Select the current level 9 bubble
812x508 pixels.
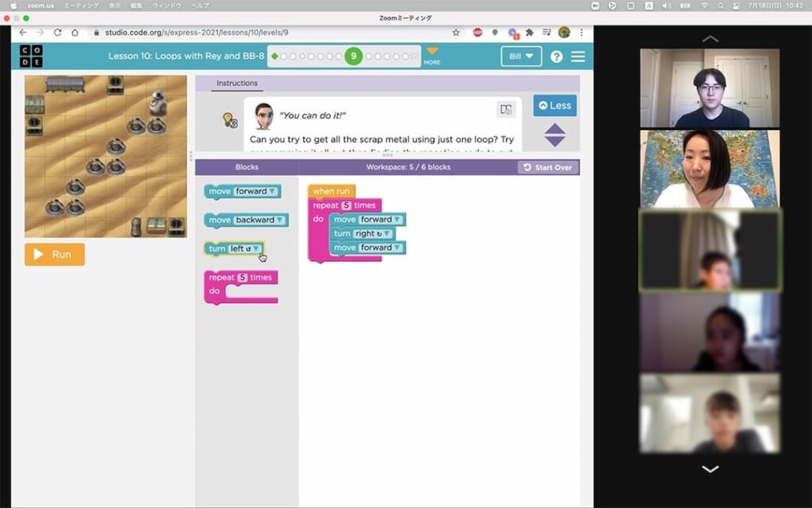click(x=353, y=56)
